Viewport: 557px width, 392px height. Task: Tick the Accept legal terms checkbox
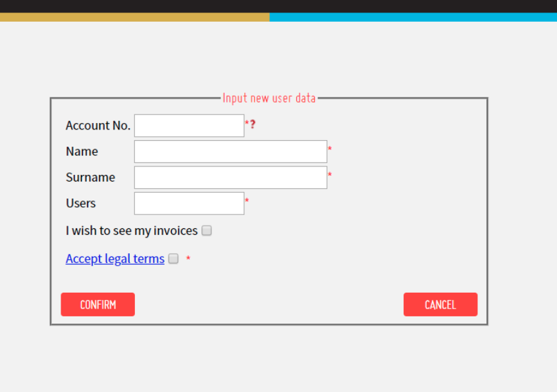coord(173,258)
